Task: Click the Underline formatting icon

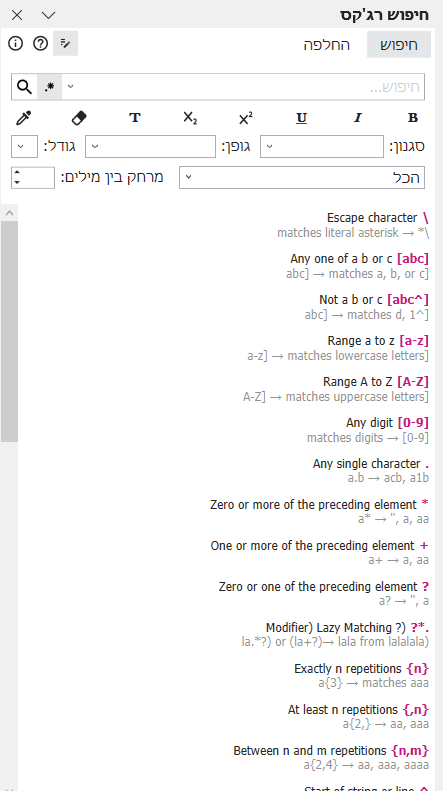Action: coord(301,118)
